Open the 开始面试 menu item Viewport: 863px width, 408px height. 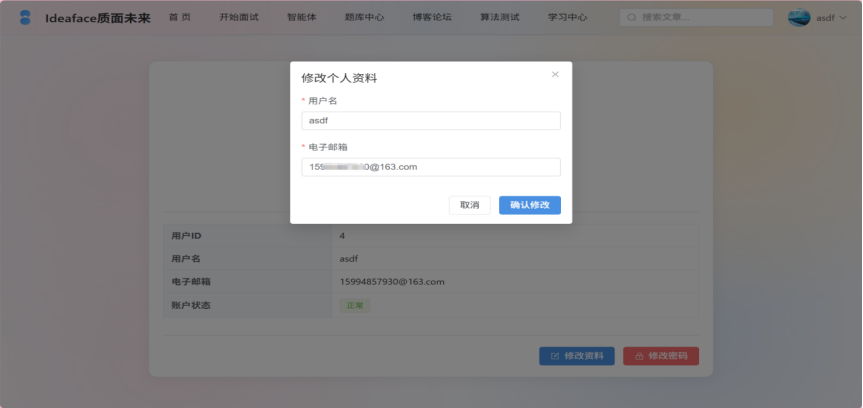coord(239,18)
